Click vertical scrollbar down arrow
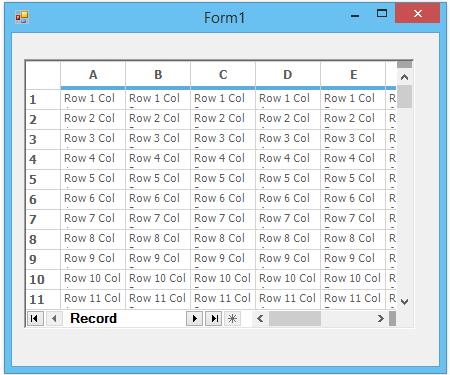This screenshot has height=375, width=450. [404, 302]
